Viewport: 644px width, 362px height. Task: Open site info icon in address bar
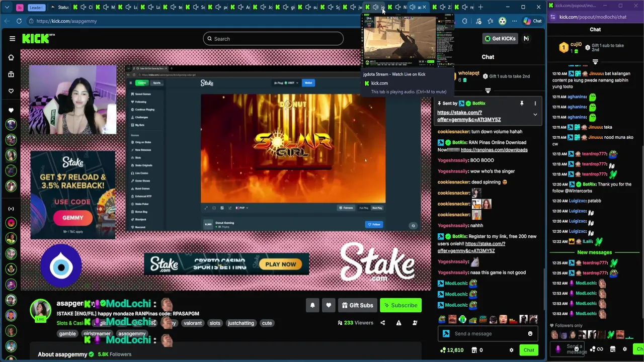31,21
